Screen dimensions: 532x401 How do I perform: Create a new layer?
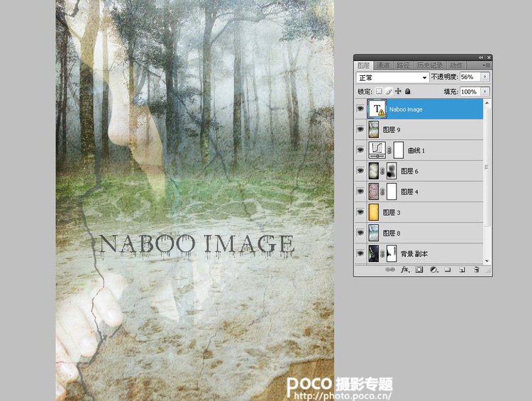[x=462, y=270]
